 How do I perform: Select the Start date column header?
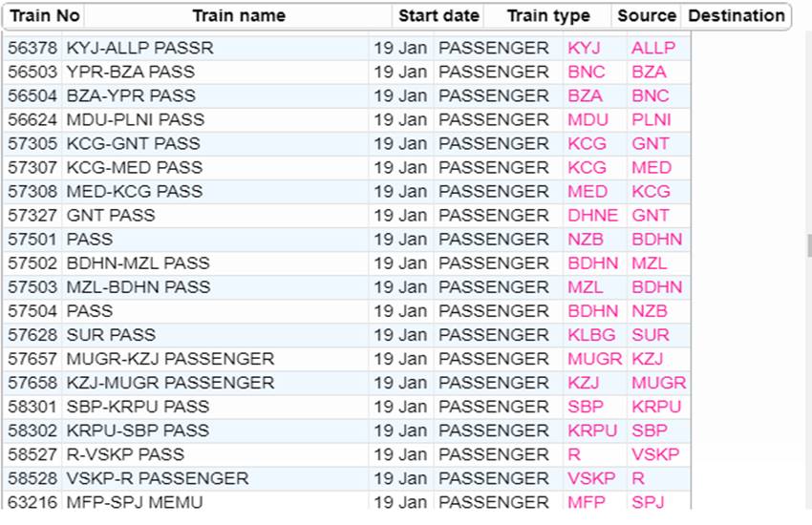click(x=438, y=16)
